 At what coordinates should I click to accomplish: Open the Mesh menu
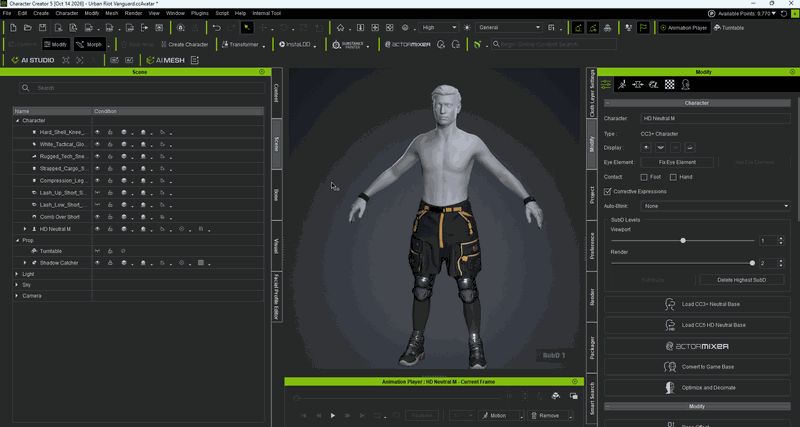[111, 13]
